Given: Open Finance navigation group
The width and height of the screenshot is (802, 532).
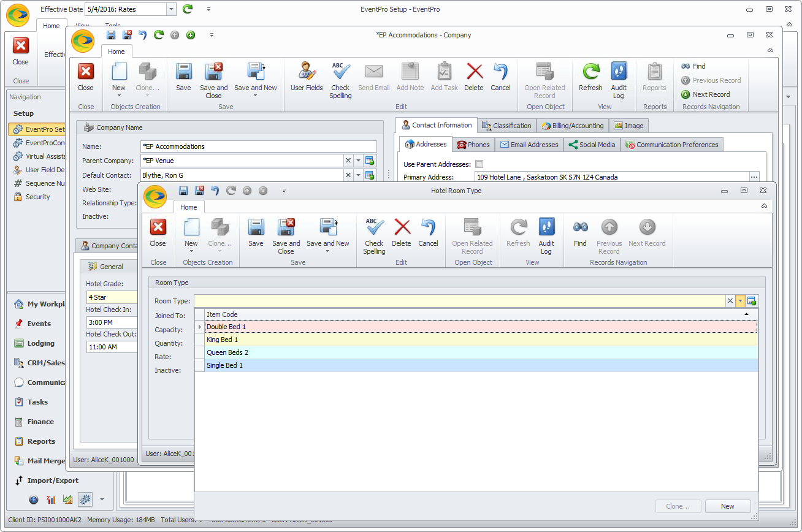Looking at the screenshot, I should tap(40, 422).
